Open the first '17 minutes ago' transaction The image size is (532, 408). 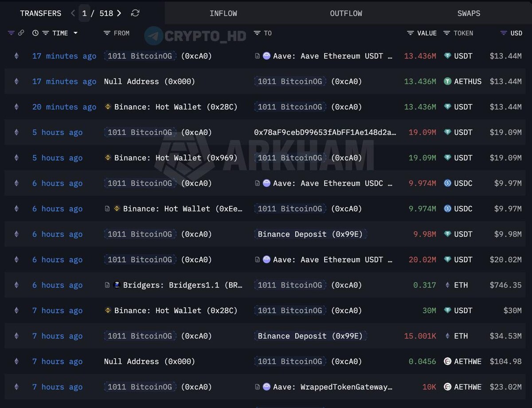tap(64, 56)
